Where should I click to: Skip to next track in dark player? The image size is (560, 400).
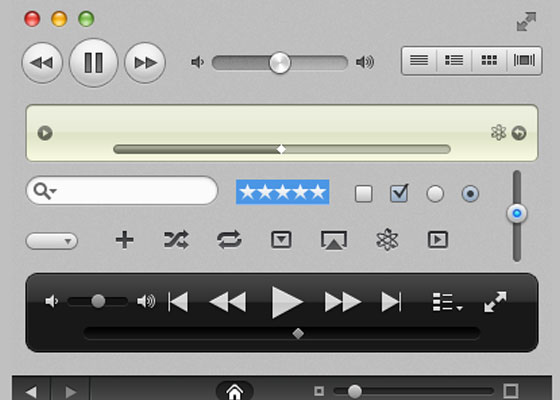pyautogui.click(x=391, y=302)
